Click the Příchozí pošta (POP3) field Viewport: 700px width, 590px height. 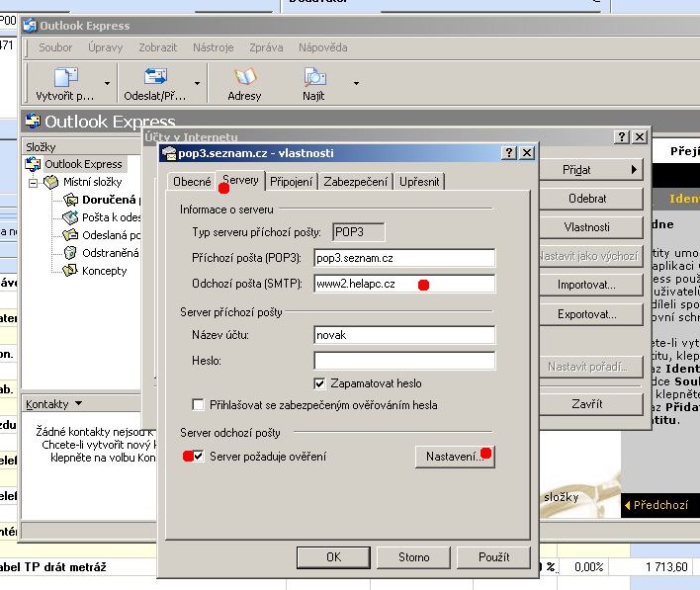[404, 258]
